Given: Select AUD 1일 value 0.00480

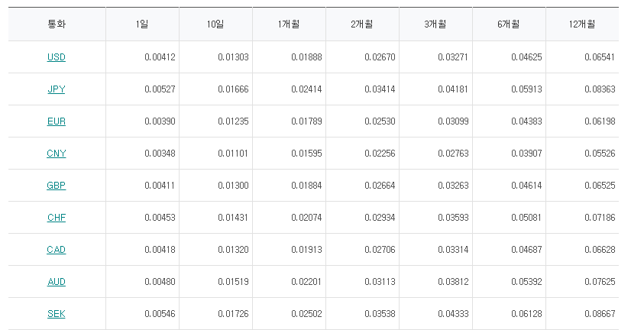Looking at the screenshot, I should click(x=160, y=282).
